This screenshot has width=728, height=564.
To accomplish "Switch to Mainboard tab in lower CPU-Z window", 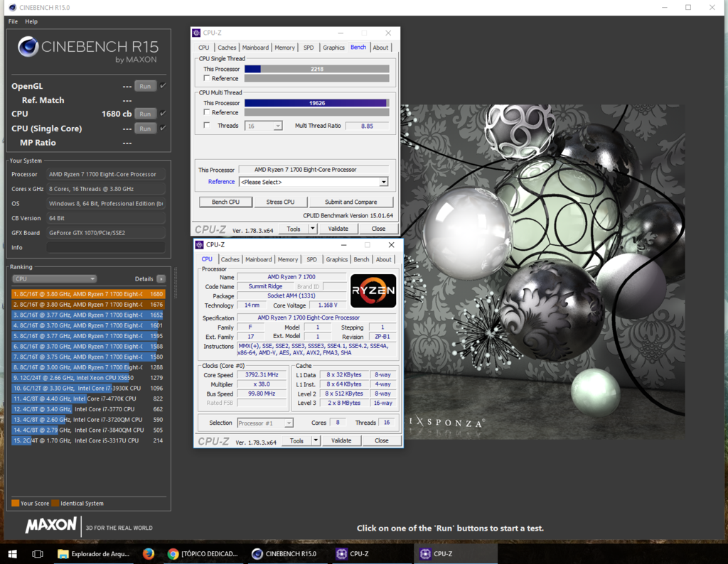I will point(258,259).
